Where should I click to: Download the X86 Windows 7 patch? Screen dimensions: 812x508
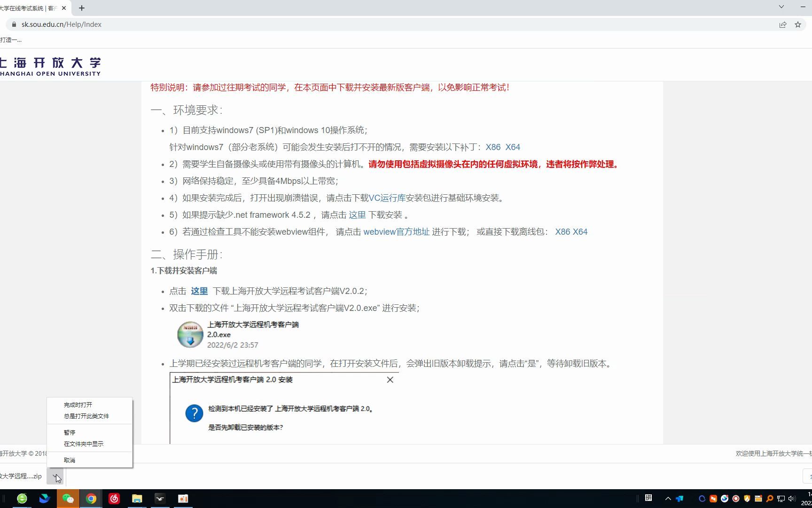coord(493,147)
